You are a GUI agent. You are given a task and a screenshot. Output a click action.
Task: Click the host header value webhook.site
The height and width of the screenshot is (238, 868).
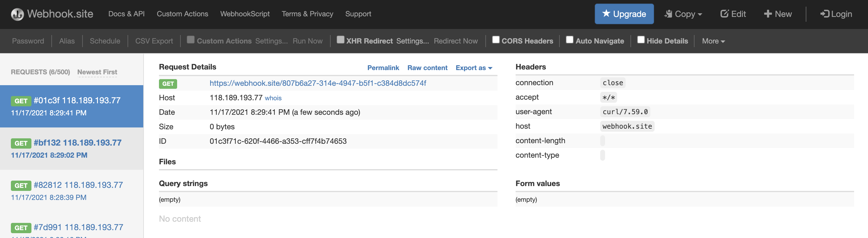627,126
